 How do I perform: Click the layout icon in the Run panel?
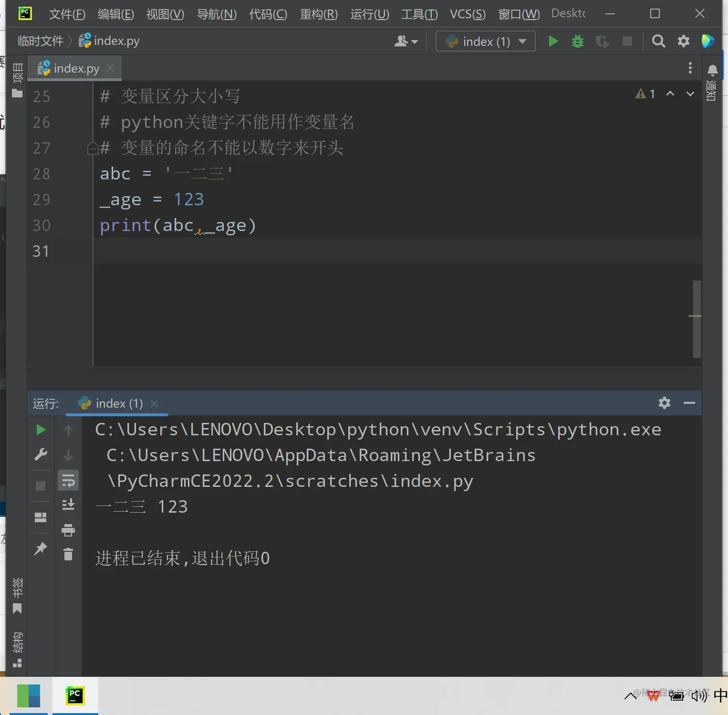pyautogui.click(x=40, y=517)
